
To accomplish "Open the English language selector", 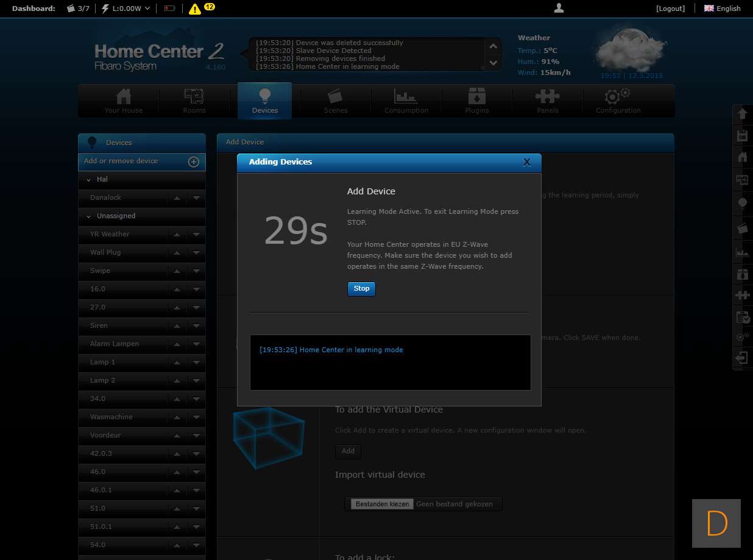I will tap(722, 9).
